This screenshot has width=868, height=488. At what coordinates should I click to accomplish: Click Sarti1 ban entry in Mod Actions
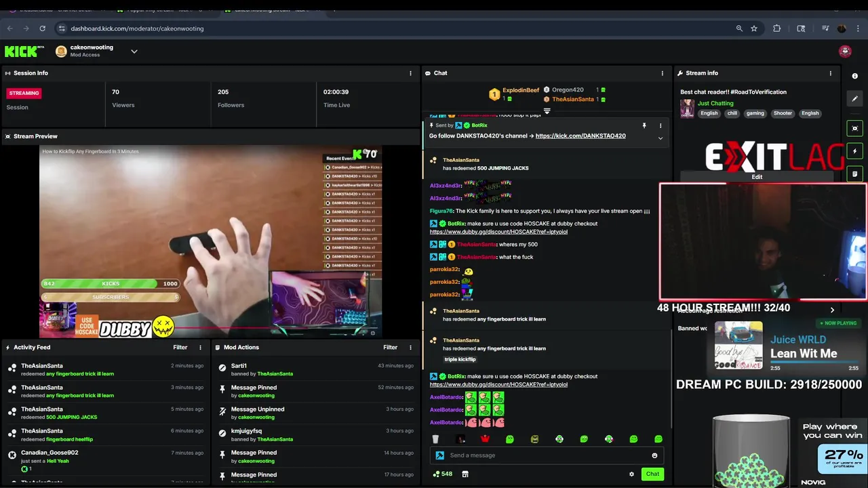point(315,369)
